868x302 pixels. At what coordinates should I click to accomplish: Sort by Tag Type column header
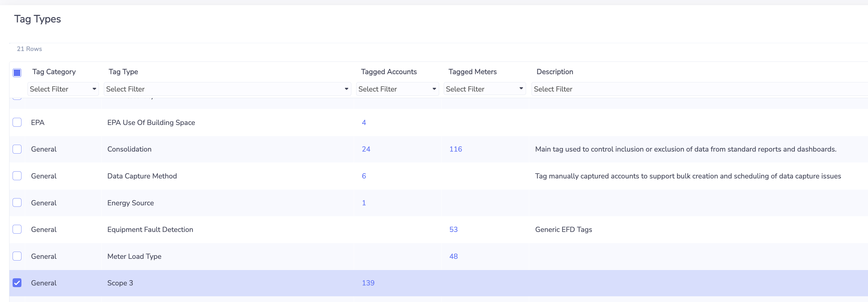(x=123, y=72)
